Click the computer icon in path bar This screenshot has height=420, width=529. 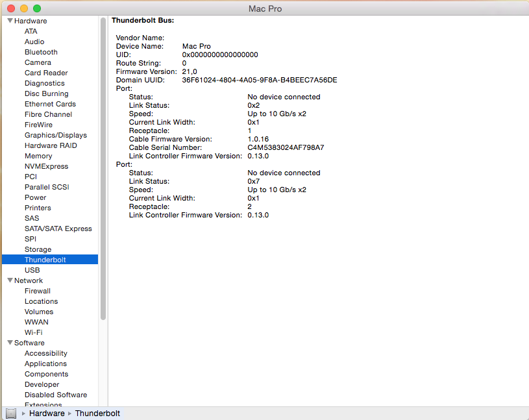tap(11, 414)
